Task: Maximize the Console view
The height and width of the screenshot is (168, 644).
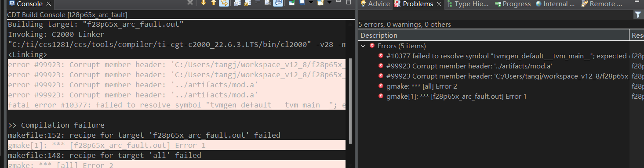Action: [349, 2]
